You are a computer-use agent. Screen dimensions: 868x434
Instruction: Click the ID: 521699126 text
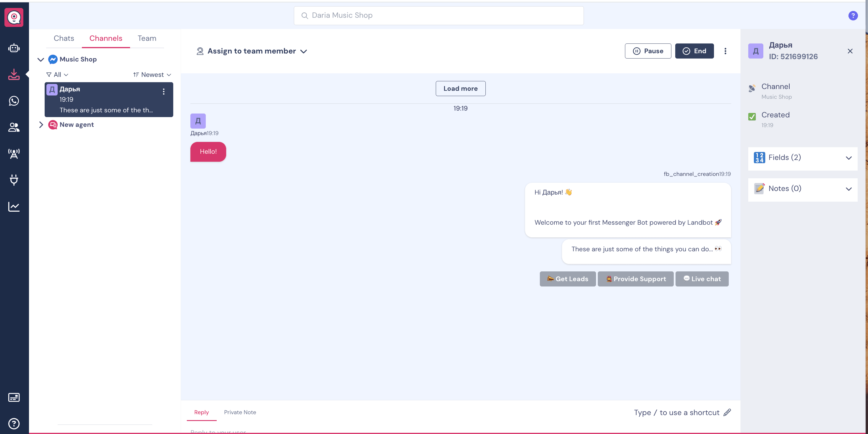793,56
